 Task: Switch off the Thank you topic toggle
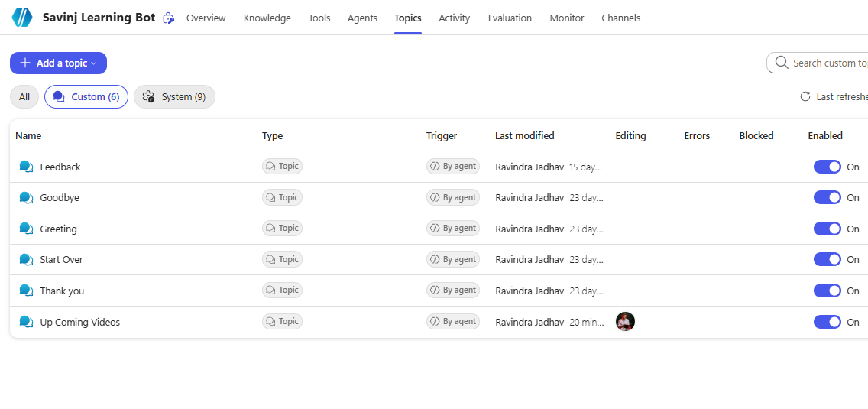827,291
